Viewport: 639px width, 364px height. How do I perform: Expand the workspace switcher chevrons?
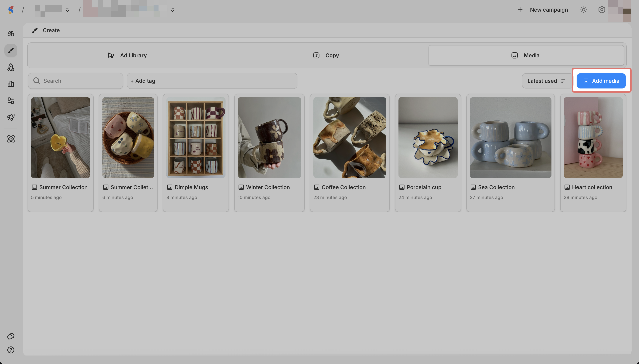point(67,10)
